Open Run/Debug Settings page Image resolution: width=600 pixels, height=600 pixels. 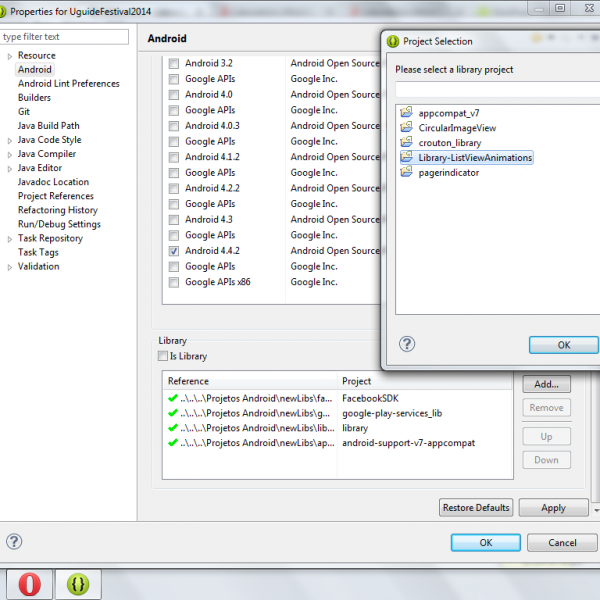click(59, 224)
